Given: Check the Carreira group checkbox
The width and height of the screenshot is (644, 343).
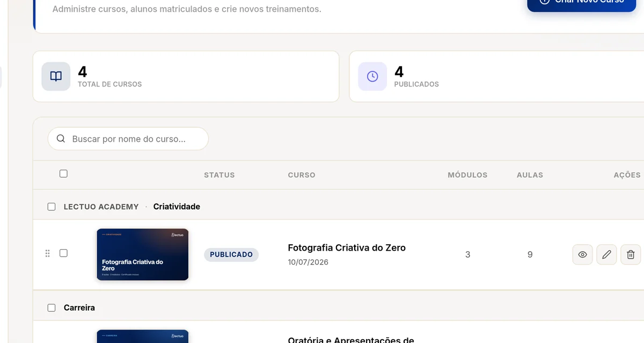Looking at the screenshot, I should point(52,308).
